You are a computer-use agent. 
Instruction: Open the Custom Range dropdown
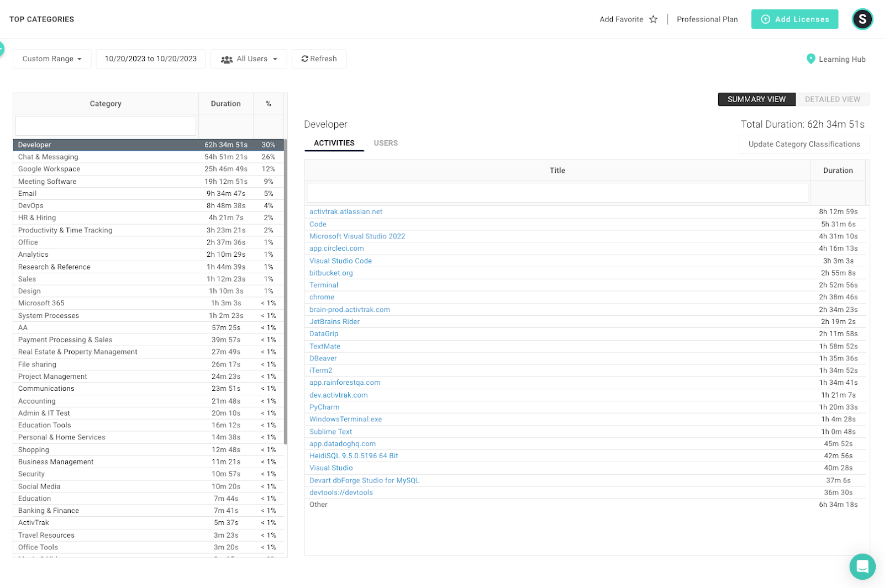(x=52, y=59)
